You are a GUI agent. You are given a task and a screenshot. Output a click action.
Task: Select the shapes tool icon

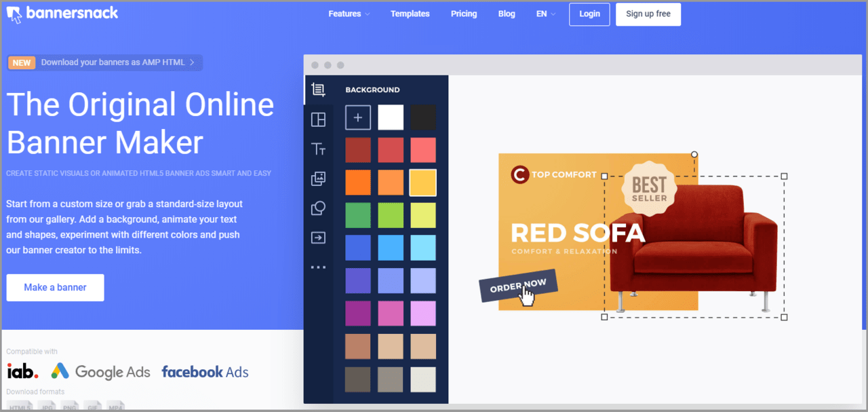click(x=318, y=208)
